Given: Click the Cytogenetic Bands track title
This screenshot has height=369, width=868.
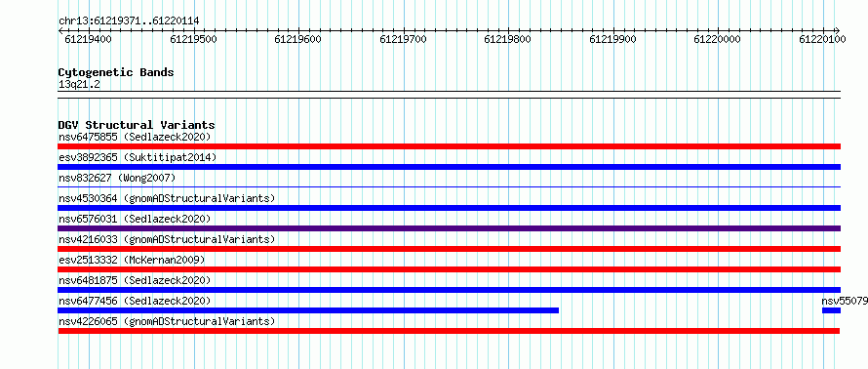Looking at the screenshot, I should tap(116, 72).
